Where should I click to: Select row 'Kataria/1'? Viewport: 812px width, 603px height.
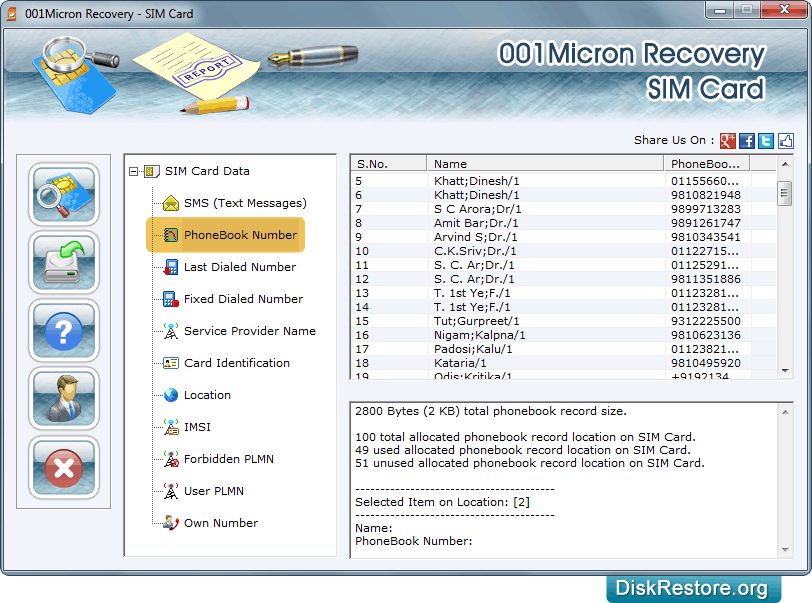(x=563, y=363)
